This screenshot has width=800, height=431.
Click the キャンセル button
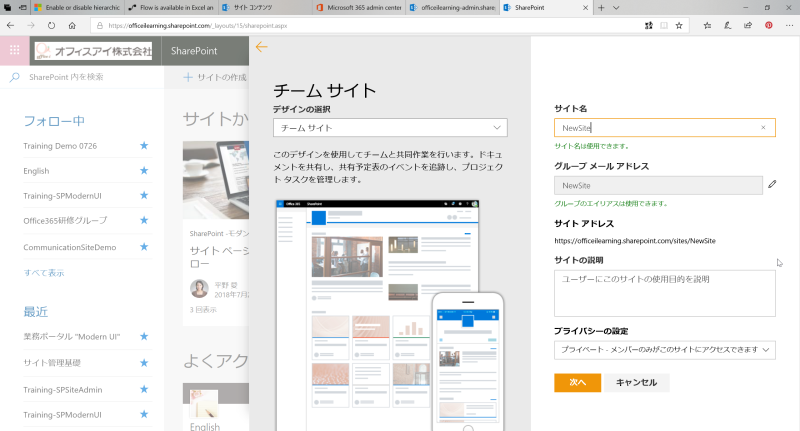pos(636,383)
